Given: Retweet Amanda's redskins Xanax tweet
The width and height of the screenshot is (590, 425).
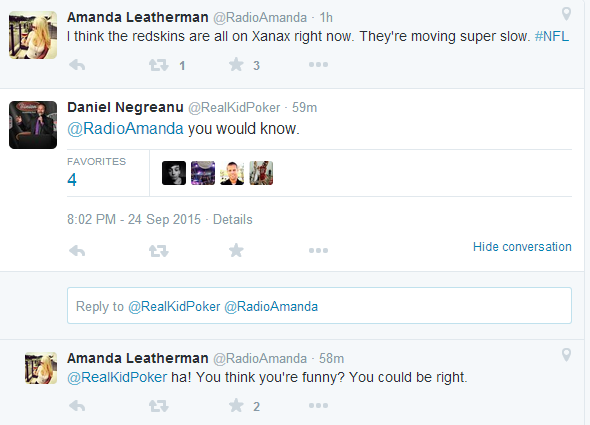Looking at the screenshot, I should [158, 65].
